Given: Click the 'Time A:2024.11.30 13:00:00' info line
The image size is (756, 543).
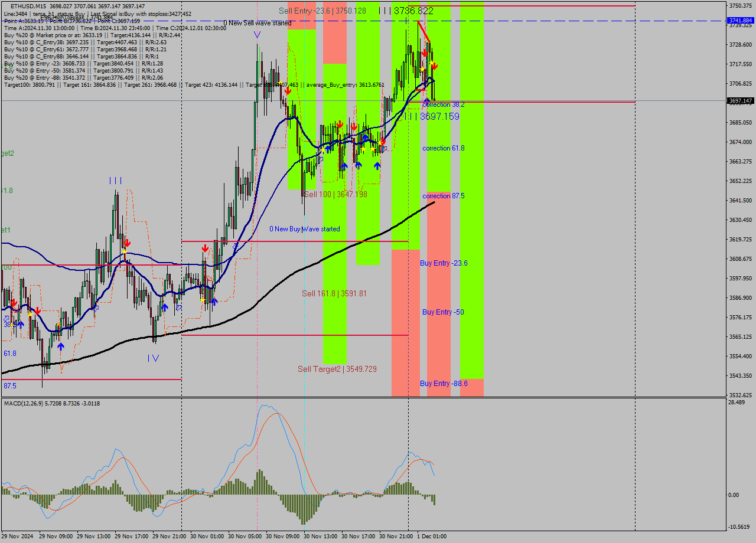Looking at the screenshot, I should point(115,28).
